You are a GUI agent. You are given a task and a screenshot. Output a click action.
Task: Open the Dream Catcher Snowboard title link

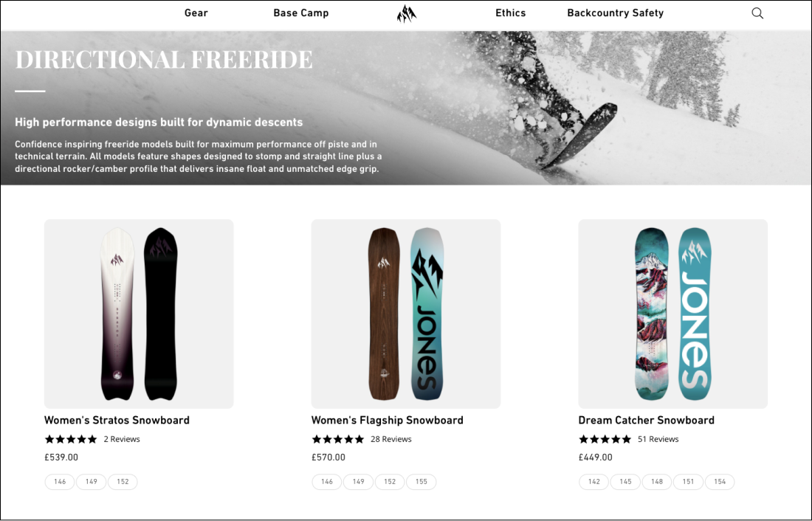[647, 420]
